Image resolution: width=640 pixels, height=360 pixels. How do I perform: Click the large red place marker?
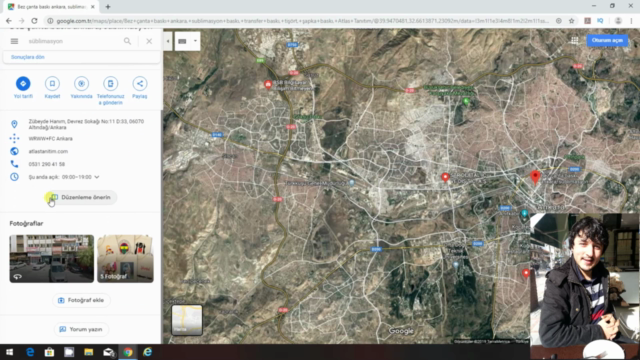pos(535,177)
